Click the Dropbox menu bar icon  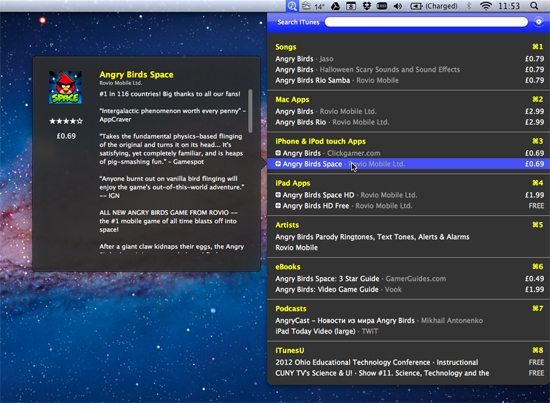point(367,6)
